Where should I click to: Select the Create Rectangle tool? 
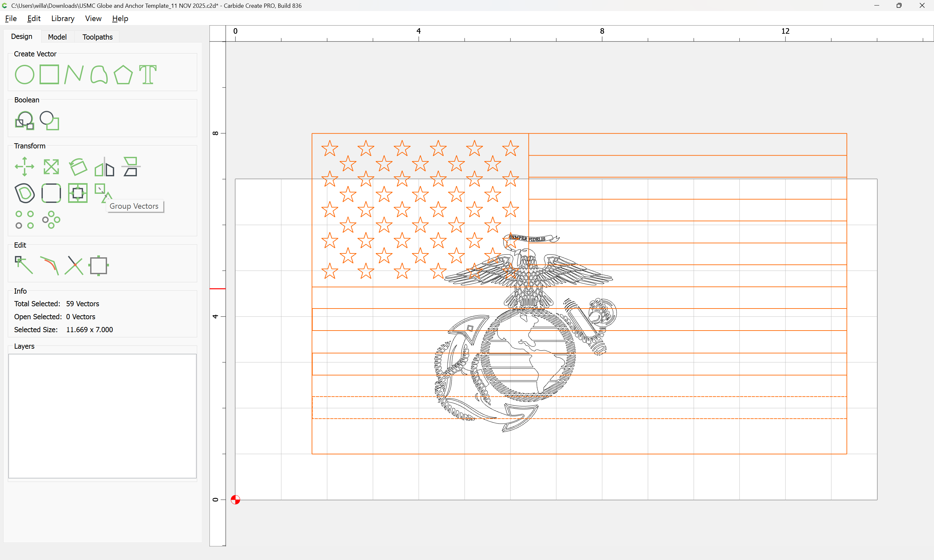pos(49,74)
